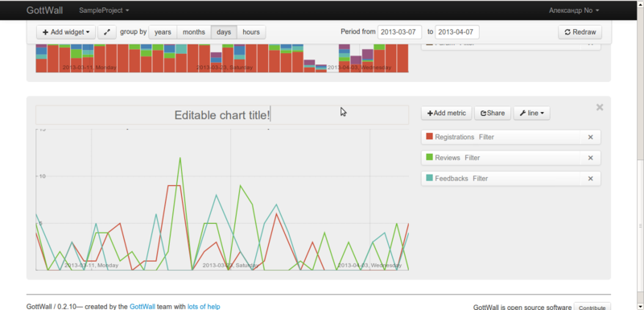Open the GottWall team link in footer

click(142, 307)
